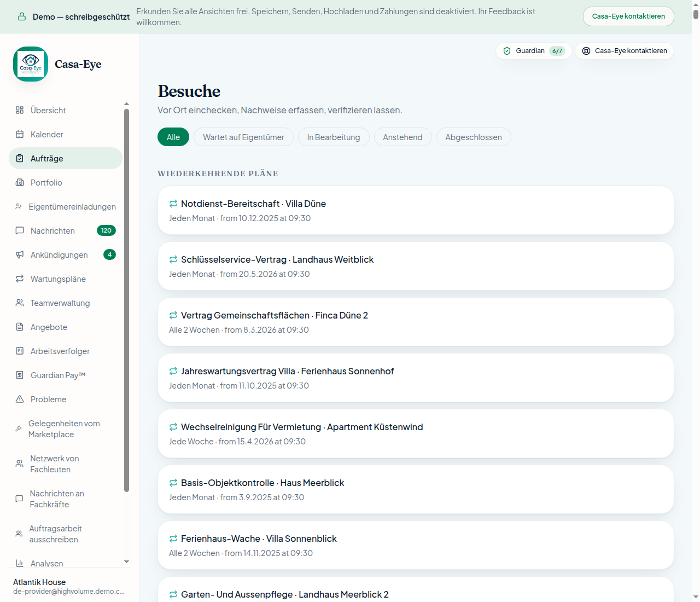Image resolution: width=700 pixels, height=602 pixels.
Task: Click the sidebar scrollbar thumb
Action: (x=126, y=300)
